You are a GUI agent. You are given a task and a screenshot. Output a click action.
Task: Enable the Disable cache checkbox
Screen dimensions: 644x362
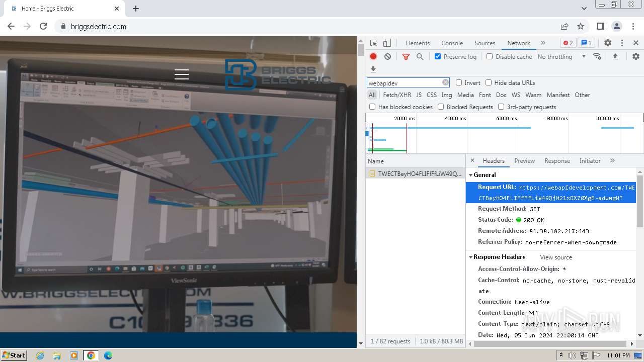coord(490,56)
